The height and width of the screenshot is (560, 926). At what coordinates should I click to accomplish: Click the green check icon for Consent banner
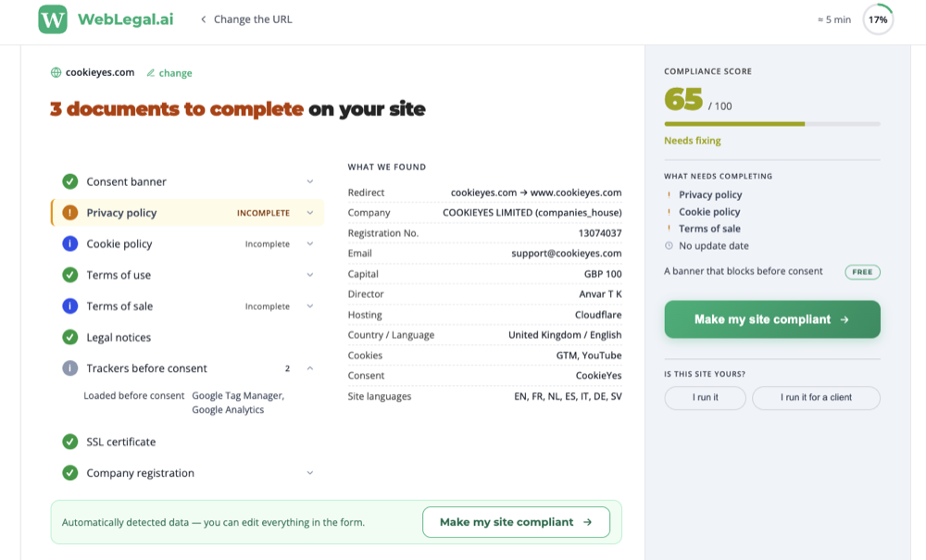pos(70,181)
